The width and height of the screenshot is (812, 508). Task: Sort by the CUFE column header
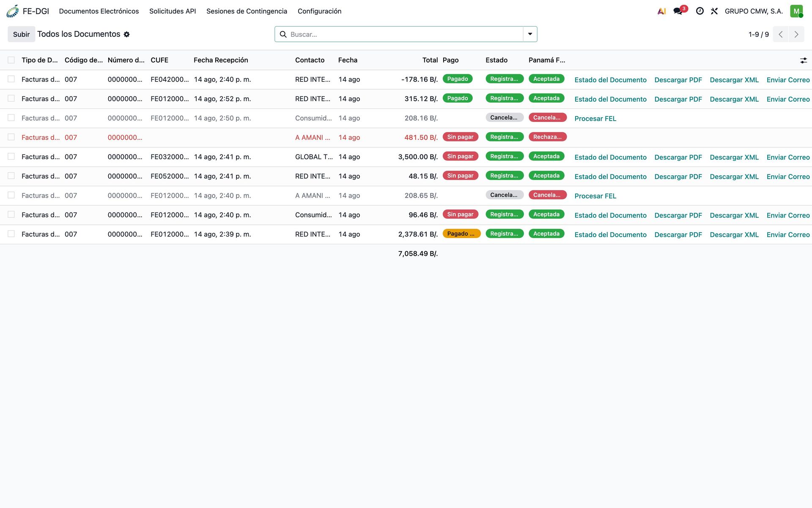click(x=159, y=60)
